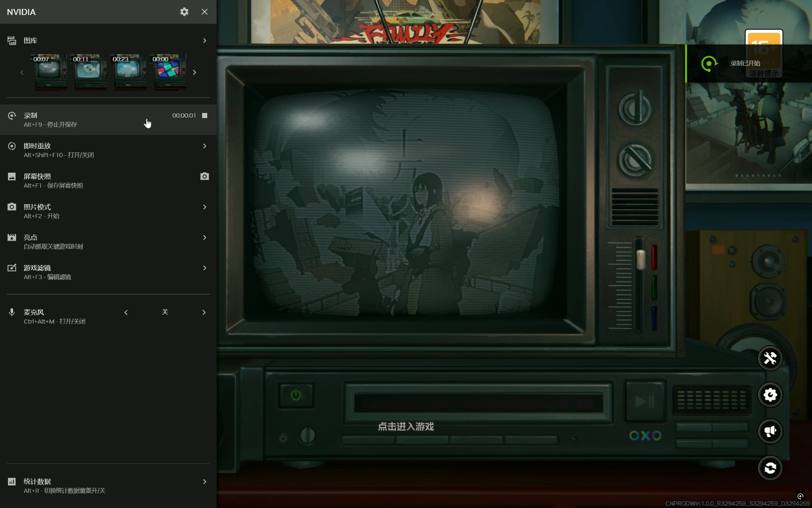Screen dimensions: 812x508
Task: Stop recording with the square stop button
Action: tap(204, 115)
